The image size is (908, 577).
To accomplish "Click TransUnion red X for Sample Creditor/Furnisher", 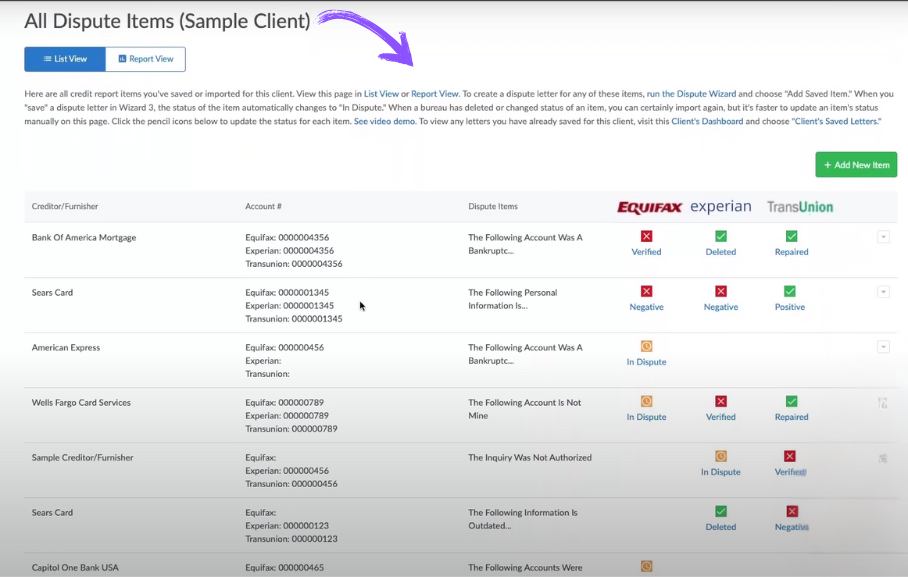I will pyautogui.click(x=789, y=457).
